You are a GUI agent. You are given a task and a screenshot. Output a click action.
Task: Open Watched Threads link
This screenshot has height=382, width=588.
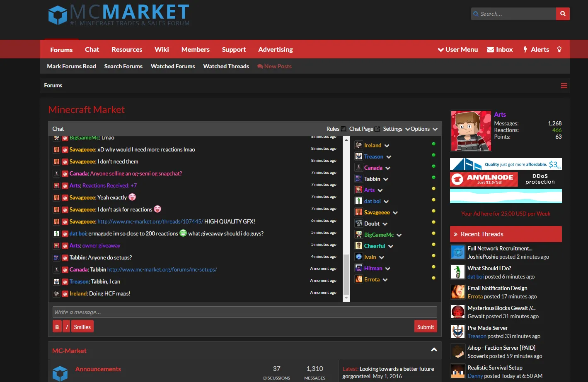tap(226, 66)
